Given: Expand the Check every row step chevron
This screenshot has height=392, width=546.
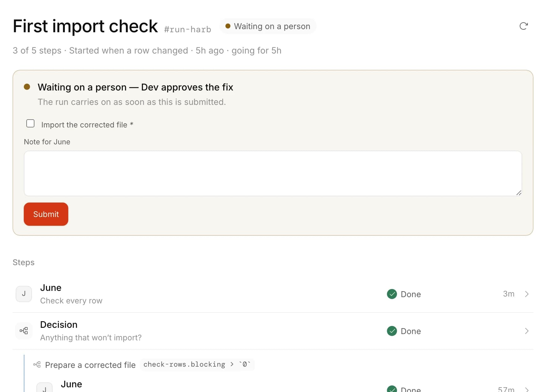Looking at the screenshot, I should pos(527,294).
